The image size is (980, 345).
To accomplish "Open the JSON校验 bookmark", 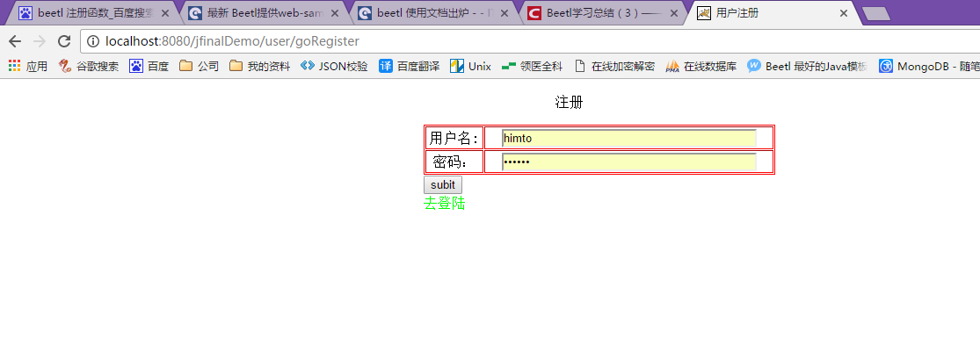I will coord(334,66).
